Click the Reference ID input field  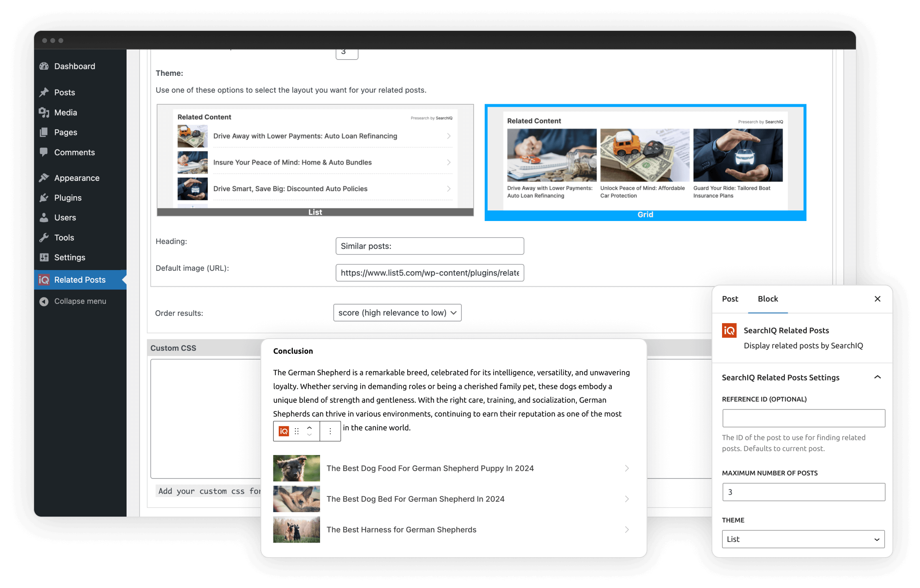(x=803, y=418)
